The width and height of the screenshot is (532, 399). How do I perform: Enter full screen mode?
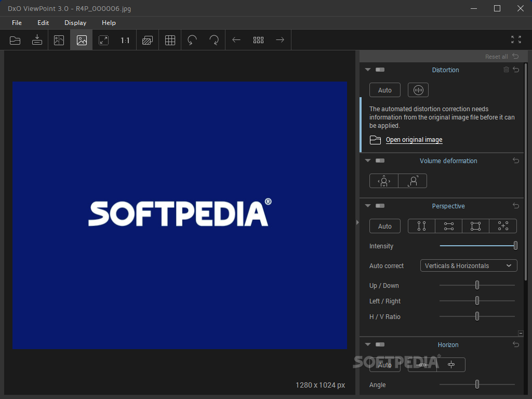[516, 39]
